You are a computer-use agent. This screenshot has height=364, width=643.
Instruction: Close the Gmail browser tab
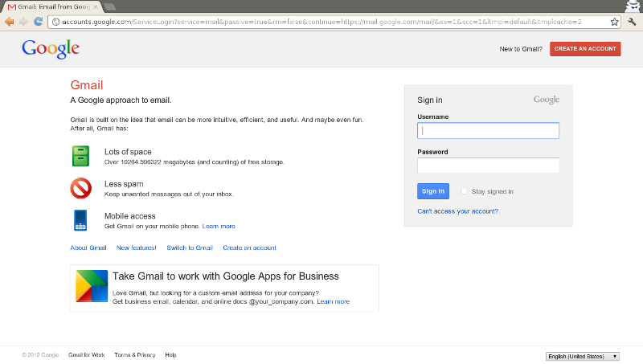[96, 7]
